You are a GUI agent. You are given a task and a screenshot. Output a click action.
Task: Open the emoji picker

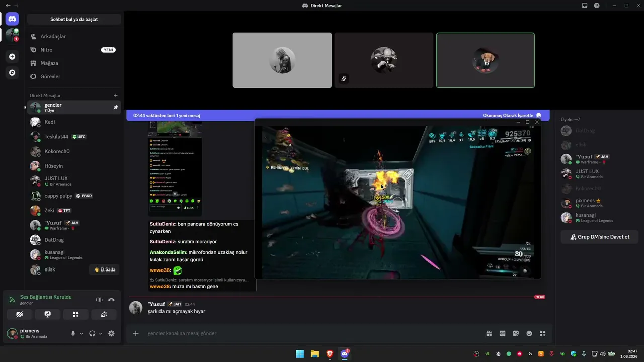(529, 333)
